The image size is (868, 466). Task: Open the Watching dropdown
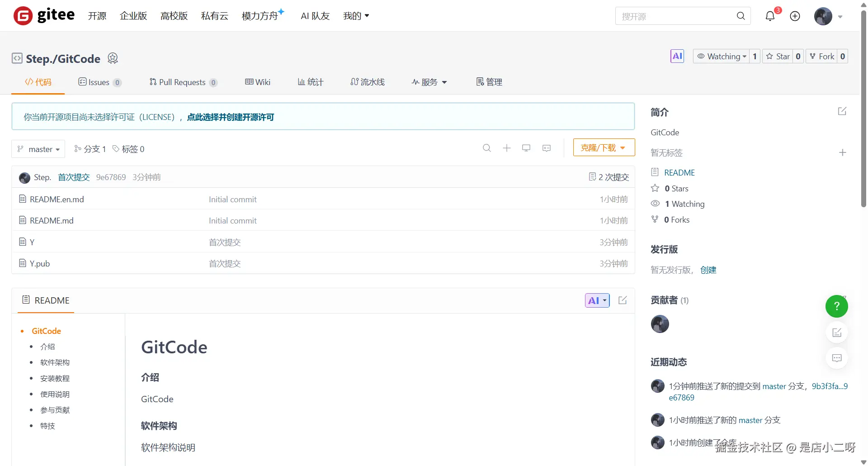[x=721, y=56]
